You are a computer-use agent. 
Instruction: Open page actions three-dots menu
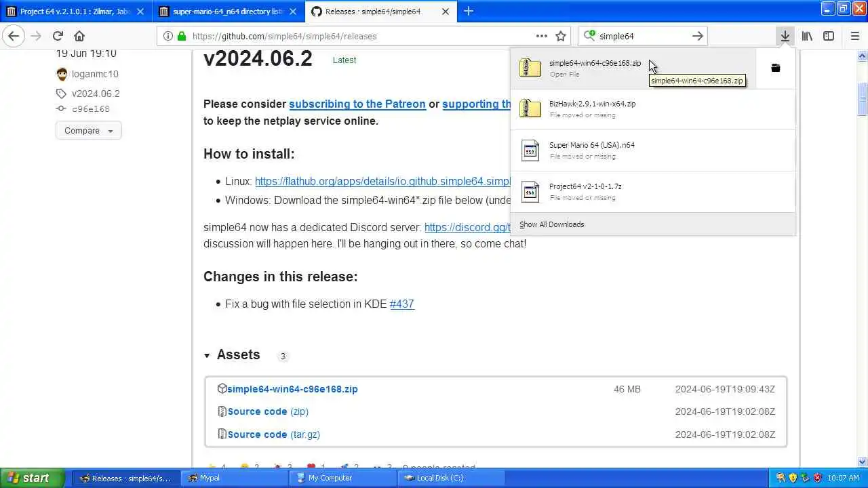541,36
